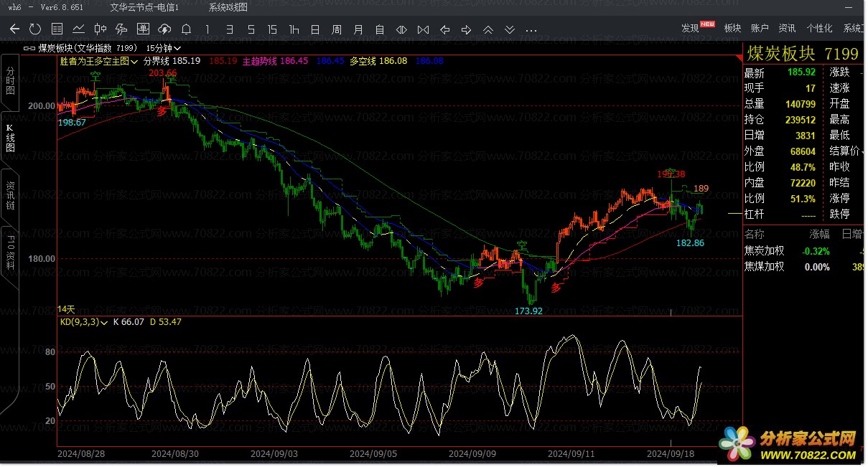868x467 pixels.
Task: Click the double chevron down icon
Action: (x=509, y=29)
